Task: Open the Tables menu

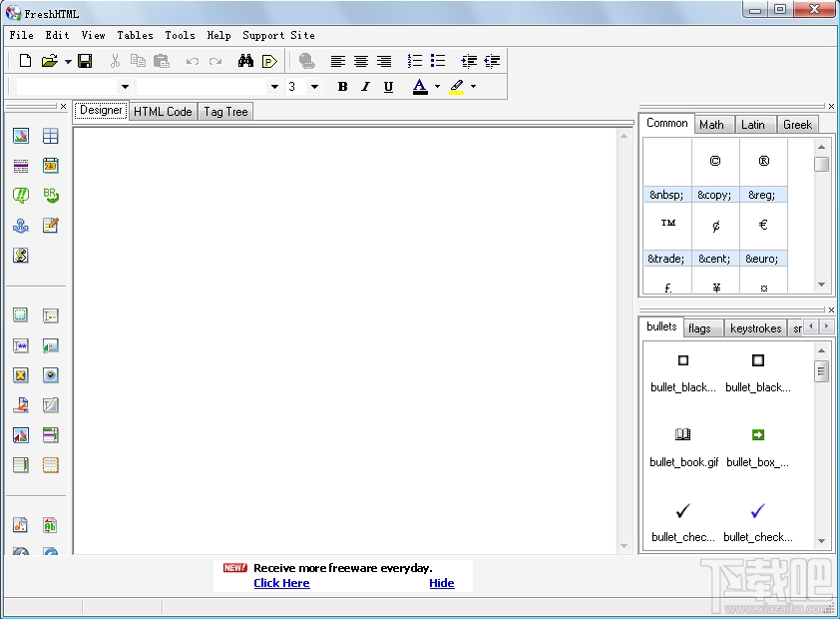Action: (135, 35)
